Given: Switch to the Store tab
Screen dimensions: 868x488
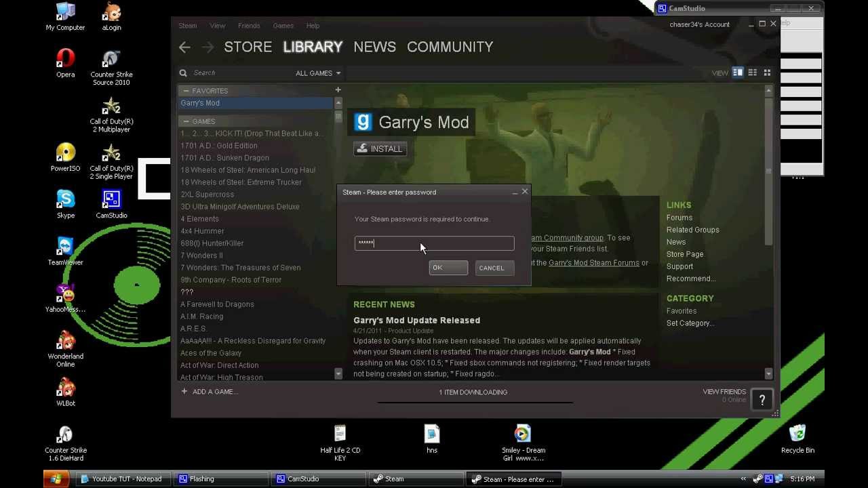Looking at the screenshot, I should pos(248,47).
